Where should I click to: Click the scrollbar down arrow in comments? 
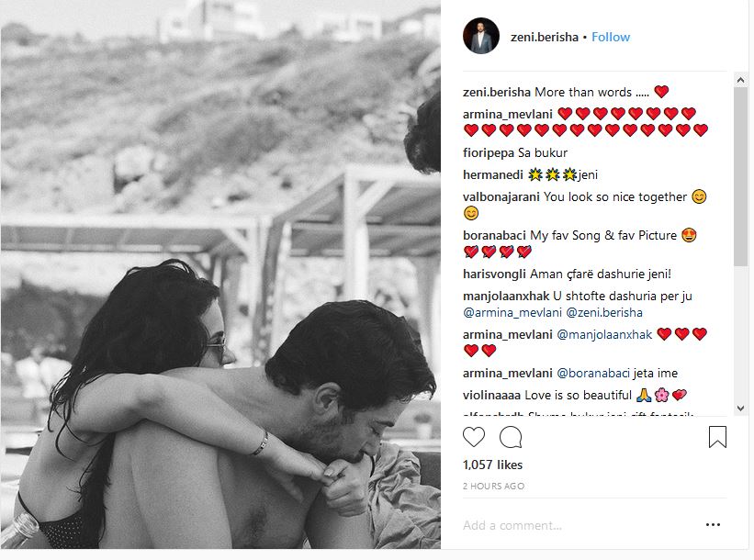[740, 409]
